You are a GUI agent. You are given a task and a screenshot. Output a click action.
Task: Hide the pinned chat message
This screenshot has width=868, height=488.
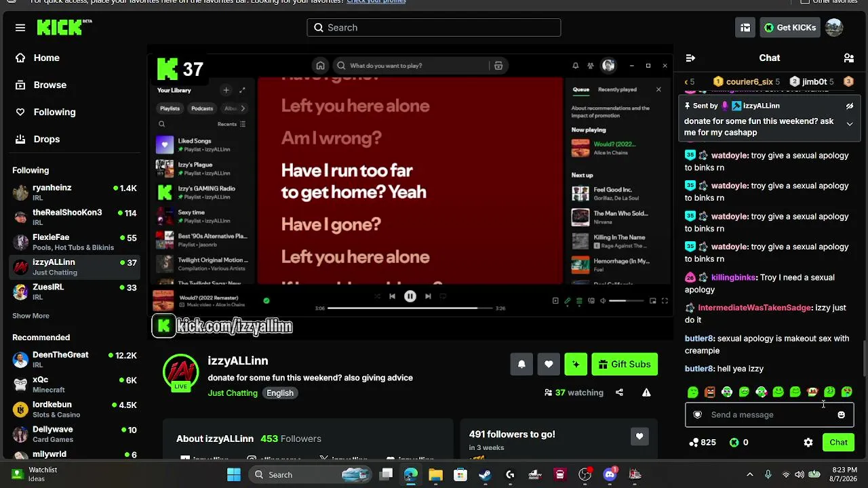click(849, 106)
